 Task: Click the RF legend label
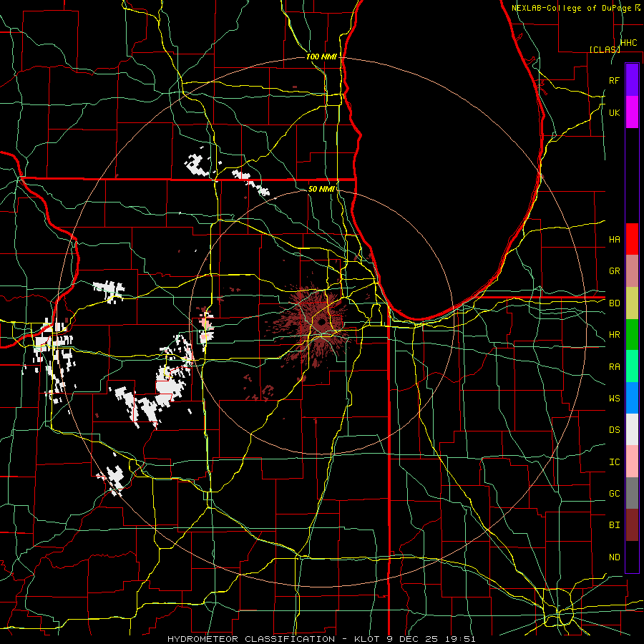(x=614, y=80)
